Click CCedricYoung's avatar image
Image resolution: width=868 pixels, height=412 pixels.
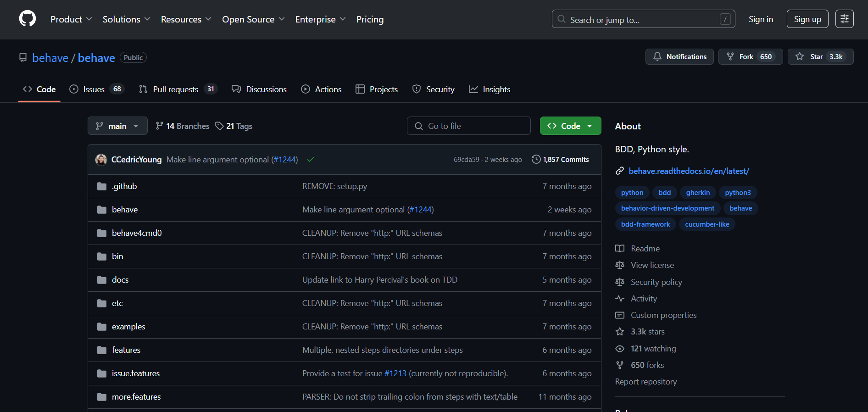[x=101, y=160]
